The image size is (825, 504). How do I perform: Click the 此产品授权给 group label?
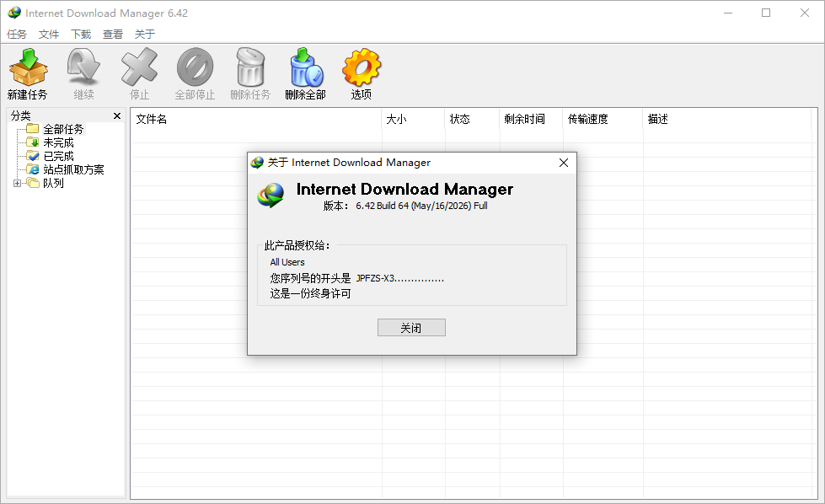coord(297,246)
